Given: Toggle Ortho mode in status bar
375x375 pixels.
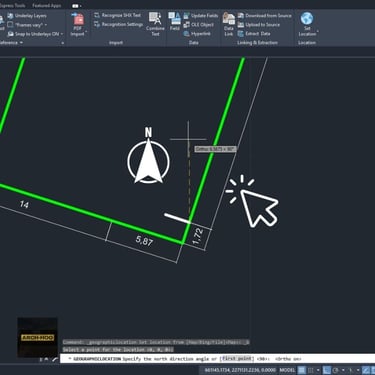Looking at the screenshot, I should point(327,370).
